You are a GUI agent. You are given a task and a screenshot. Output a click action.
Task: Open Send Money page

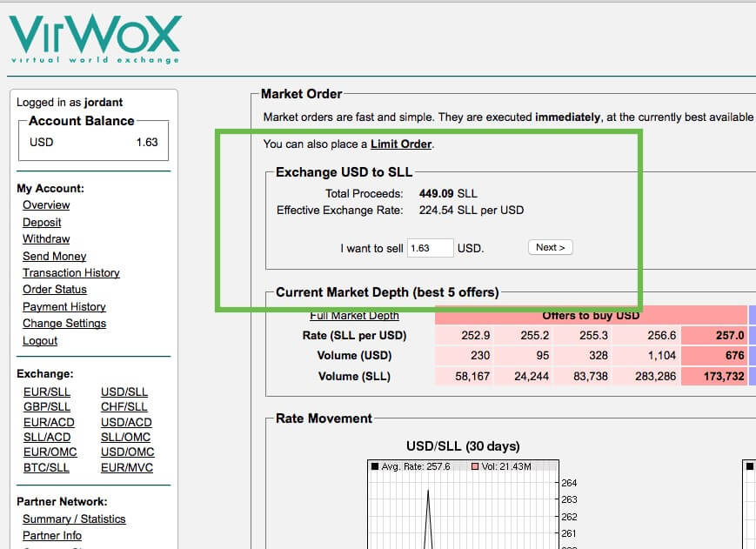click(x=55, y=256)
